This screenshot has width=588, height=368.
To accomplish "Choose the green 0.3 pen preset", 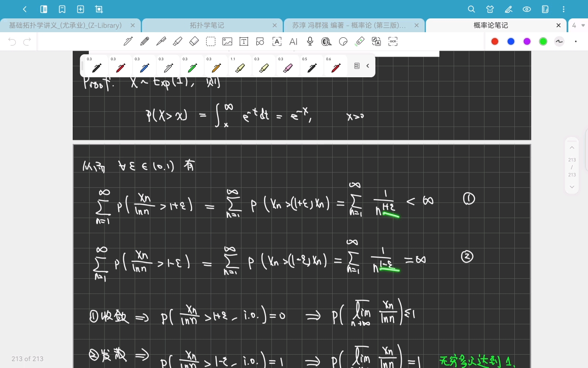I will 192,66.
